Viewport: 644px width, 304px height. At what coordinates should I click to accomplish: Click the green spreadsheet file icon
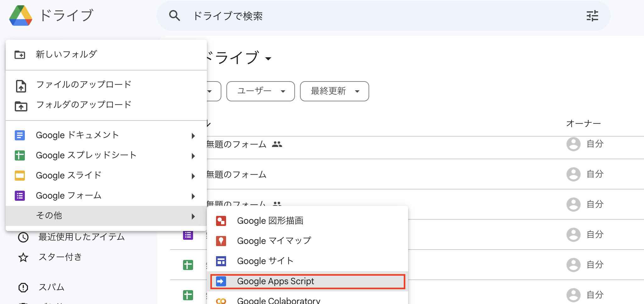tap(187, 265)
